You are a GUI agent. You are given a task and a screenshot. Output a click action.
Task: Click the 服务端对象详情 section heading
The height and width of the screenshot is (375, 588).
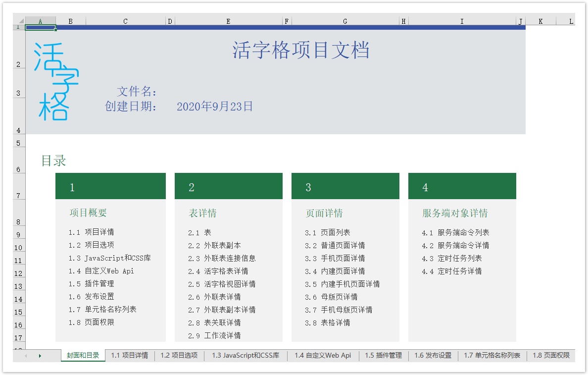[x=455, y=213]
